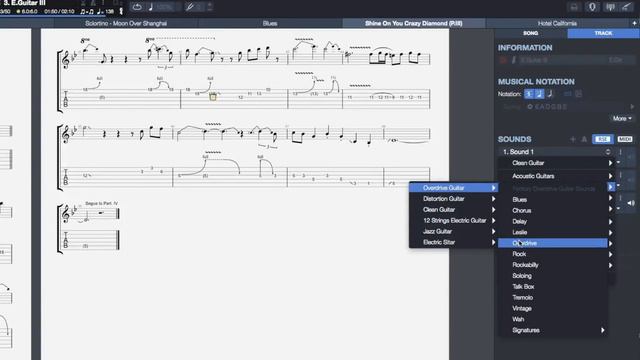Toggle standard notation button
This screenshot has height=360, width=640.
tap(529, 94)
